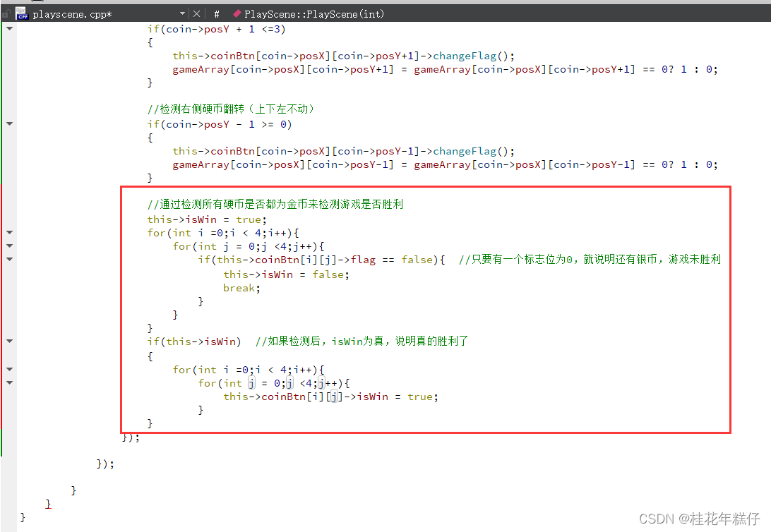The height and width of the screenshot is (532, 771).
Task: Click the CPP file type icon
Action: tap(22, 13)
